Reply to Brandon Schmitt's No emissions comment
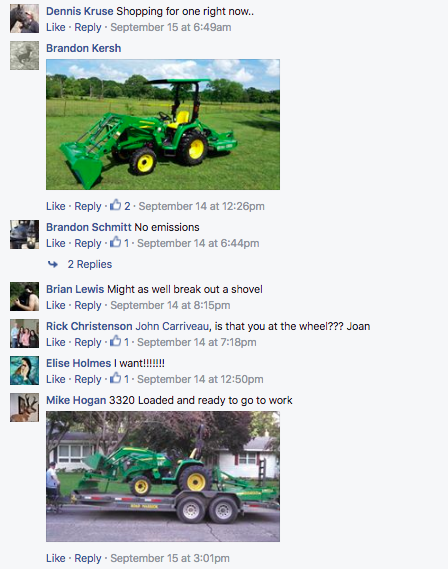 87,243
